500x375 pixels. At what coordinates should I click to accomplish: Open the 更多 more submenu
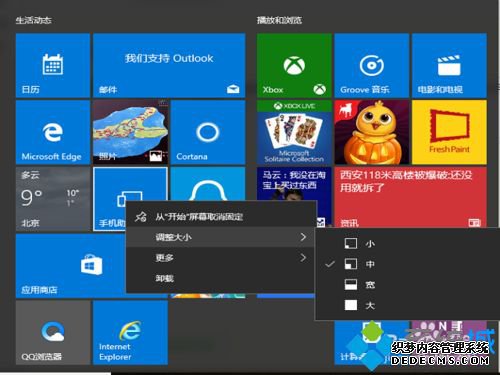221,258
